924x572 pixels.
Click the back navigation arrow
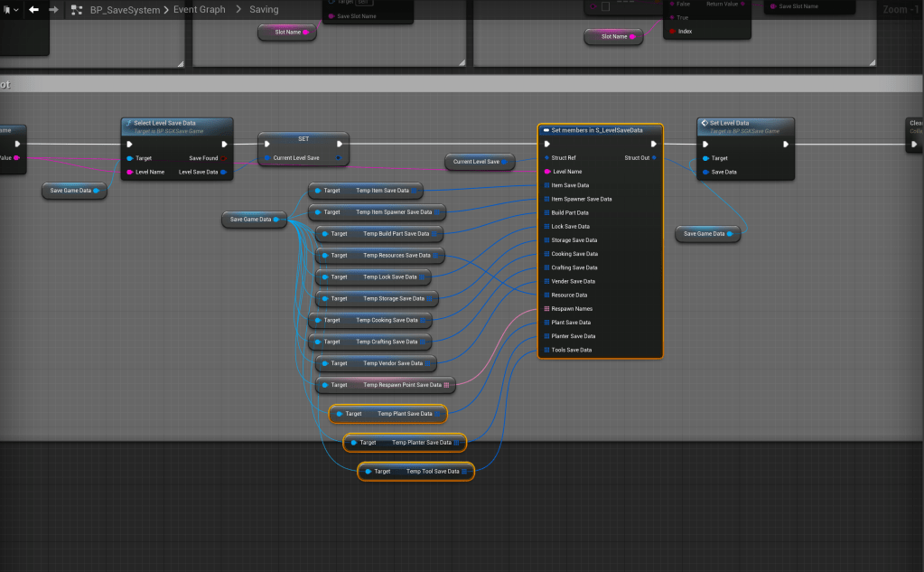tap(33, 10)
